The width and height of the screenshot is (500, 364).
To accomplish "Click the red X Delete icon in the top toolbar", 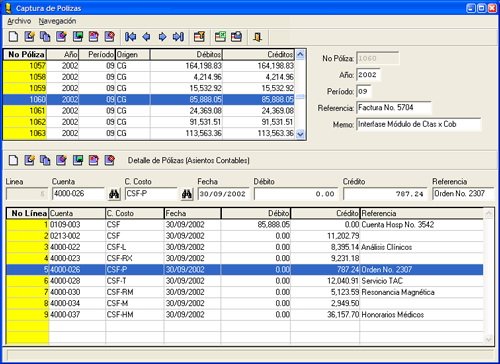I will [110, 36].
